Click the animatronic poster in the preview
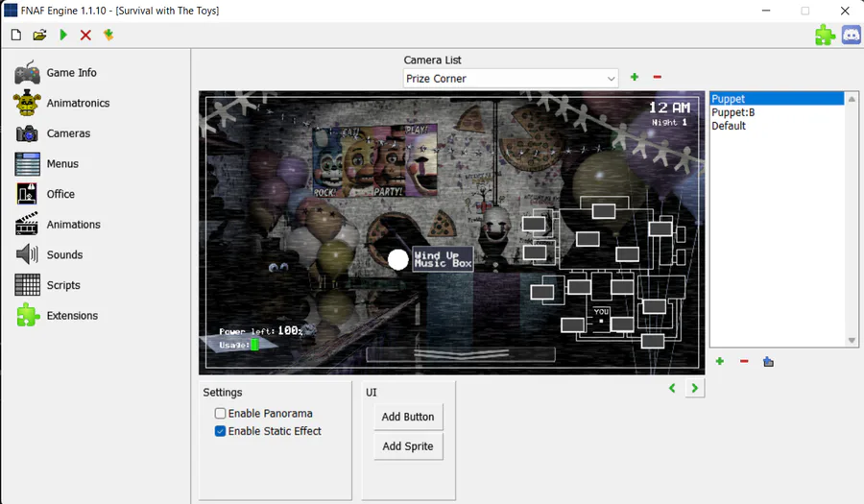The height and width of the screenshot is (504, 864). pos(375,161)
